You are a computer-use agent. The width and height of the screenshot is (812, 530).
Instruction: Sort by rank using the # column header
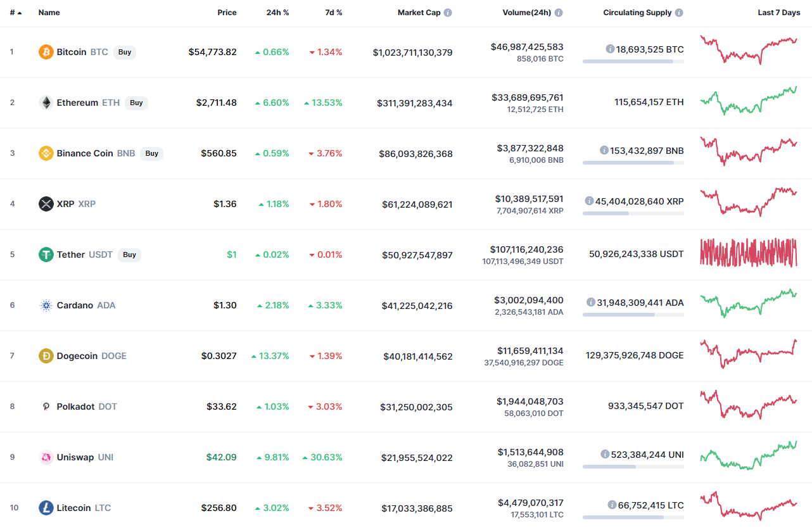(15, 13)
